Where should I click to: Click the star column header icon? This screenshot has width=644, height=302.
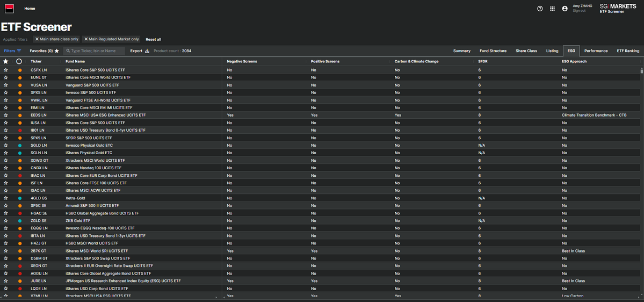(5, 61)
